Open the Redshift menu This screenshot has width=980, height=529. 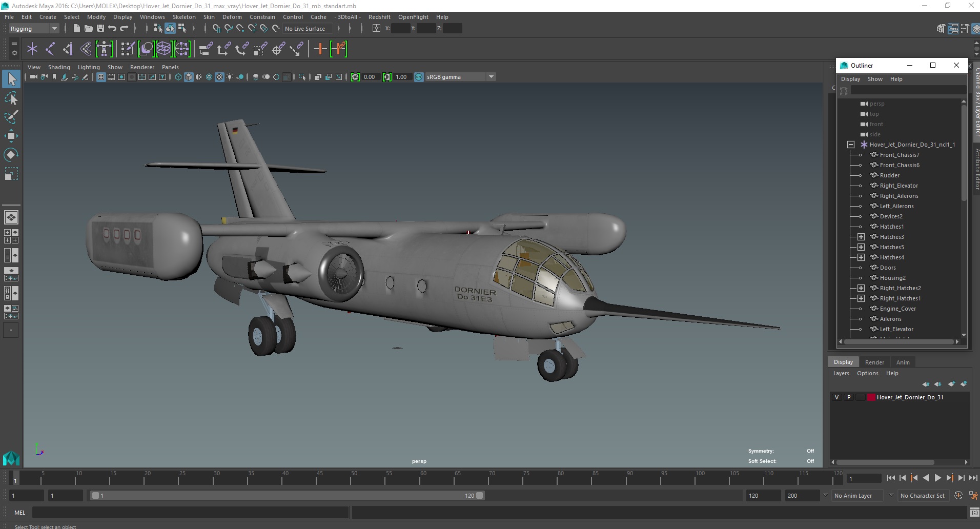(x=379, y=17)
